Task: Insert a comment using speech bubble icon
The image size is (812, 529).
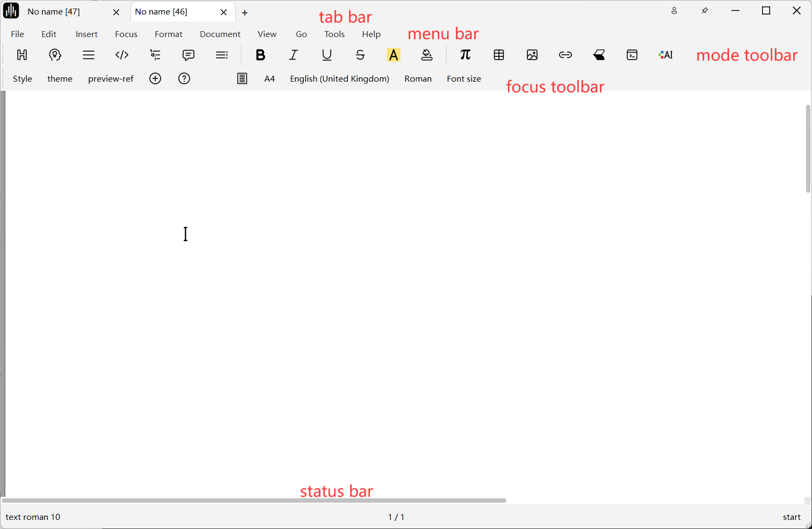Action: (x=189, y=55)
